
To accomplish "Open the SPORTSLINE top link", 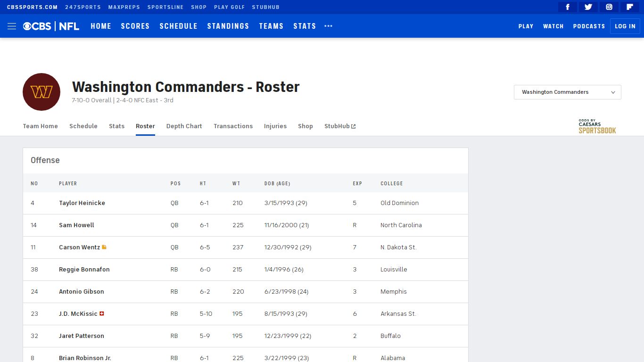I will pos(165,7).
